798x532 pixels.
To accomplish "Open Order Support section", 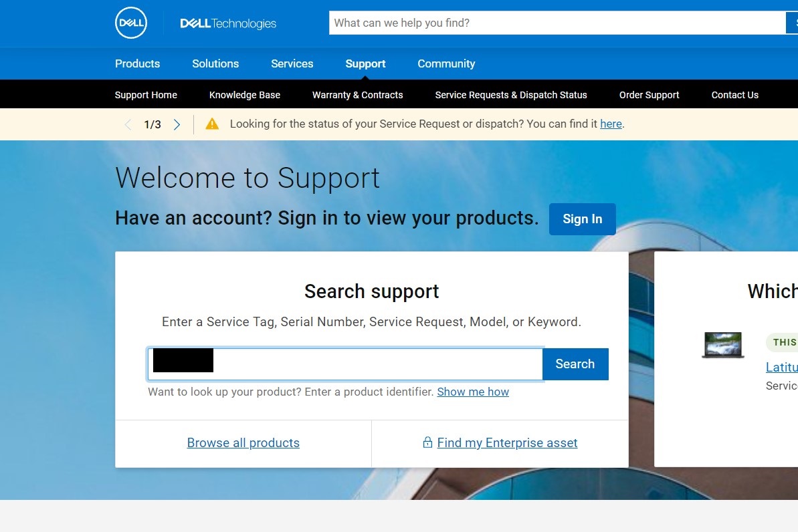I will (650, 95).
